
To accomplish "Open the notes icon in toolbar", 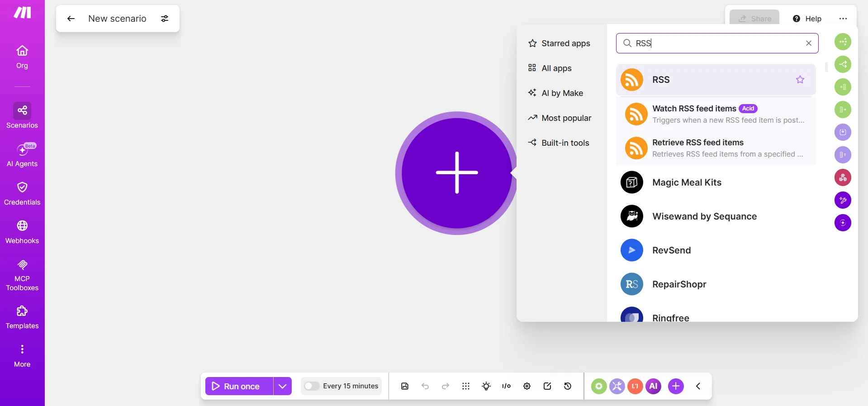I will click(547, 386).
